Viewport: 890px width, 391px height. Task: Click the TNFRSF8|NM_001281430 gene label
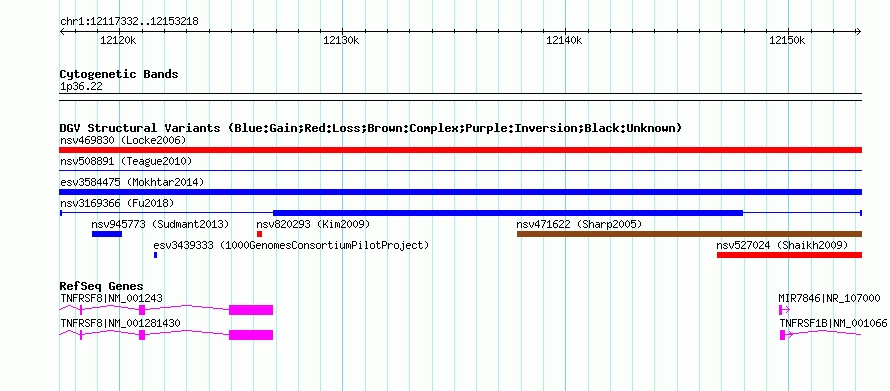[x=120, y=323]
